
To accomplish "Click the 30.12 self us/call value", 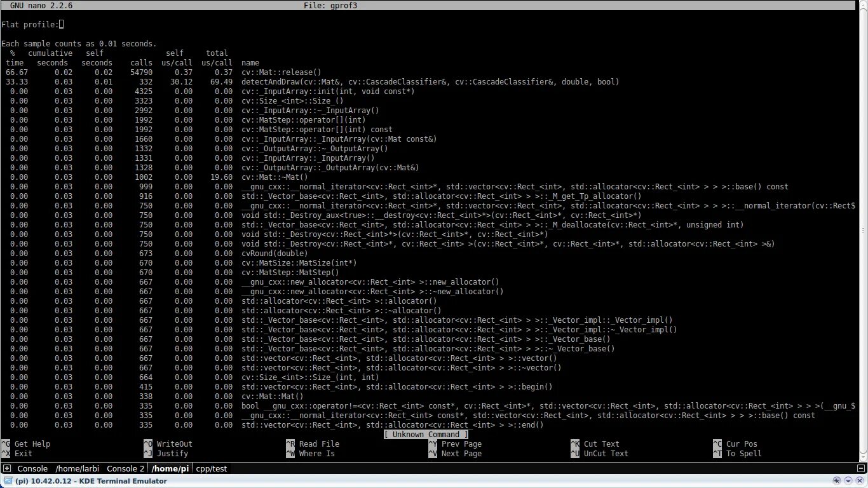I will (x=181, y=82).
